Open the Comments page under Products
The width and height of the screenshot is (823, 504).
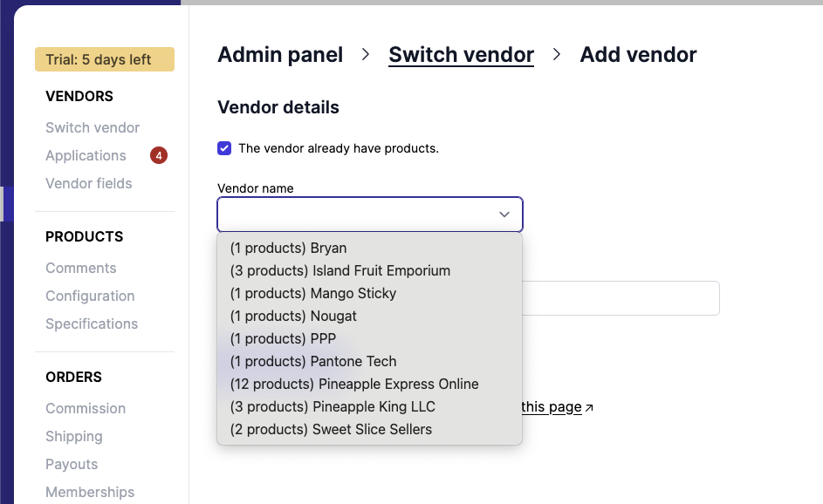click(x=80, y=268)
